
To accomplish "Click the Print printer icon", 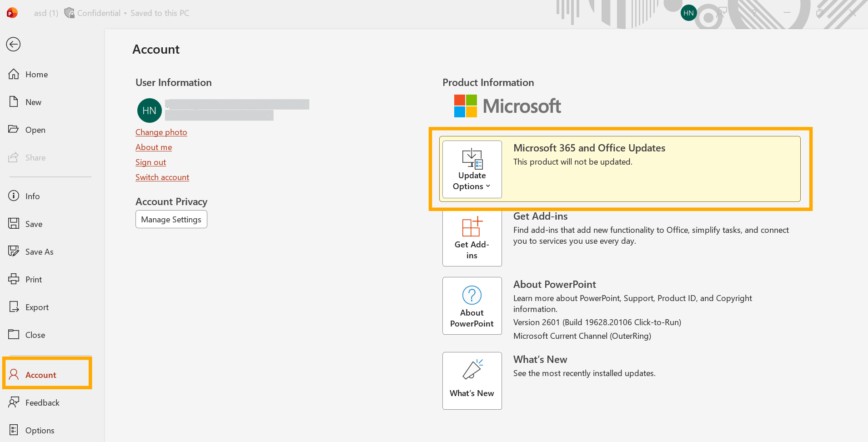I will (14, 279).
